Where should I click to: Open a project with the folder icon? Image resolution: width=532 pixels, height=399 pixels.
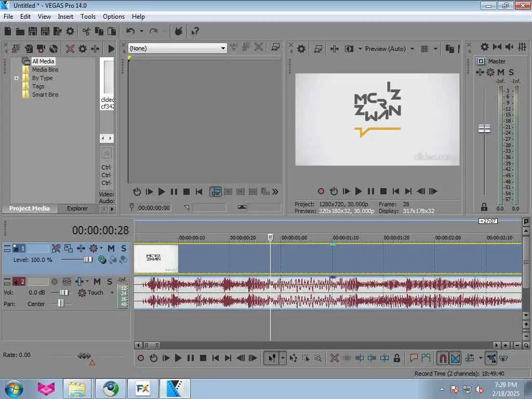(20, 32)
